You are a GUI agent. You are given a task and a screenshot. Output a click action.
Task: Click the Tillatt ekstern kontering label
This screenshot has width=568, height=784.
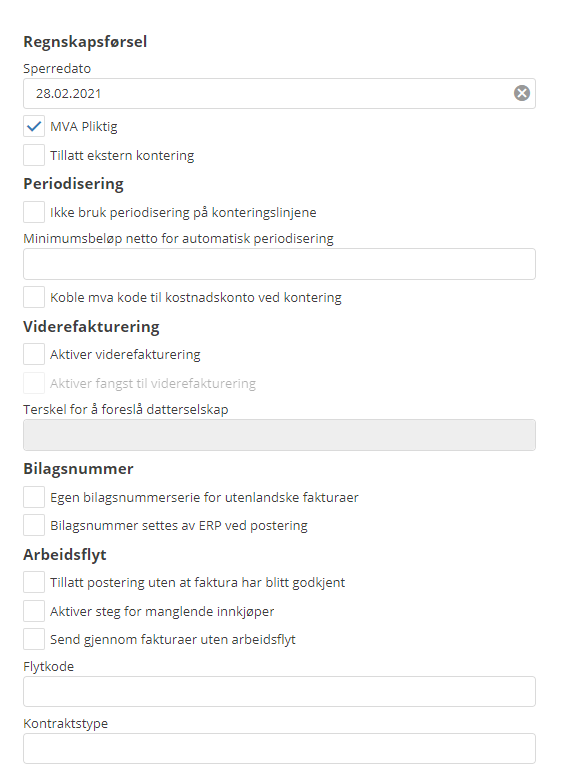[122, 156]
